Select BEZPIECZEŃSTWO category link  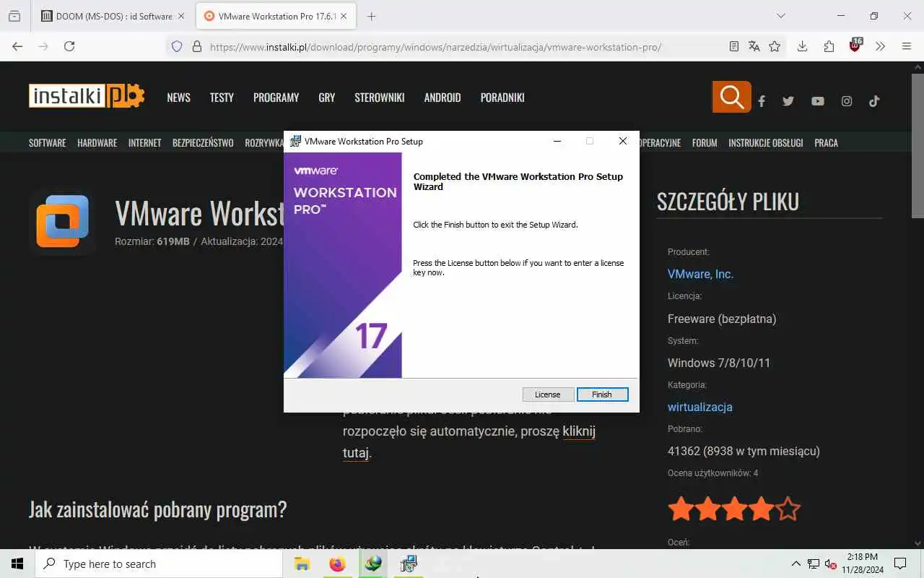(203, 143)
